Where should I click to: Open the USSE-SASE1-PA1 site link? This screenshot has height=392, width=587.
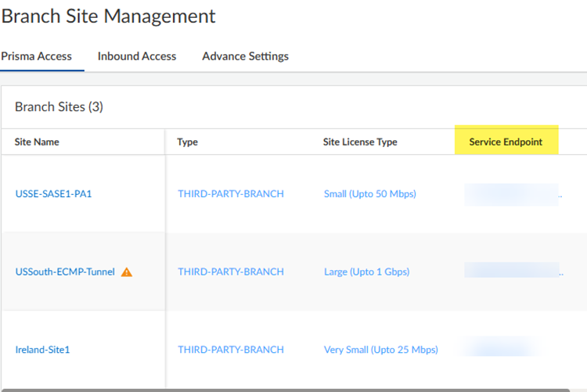tap(53, 194)
